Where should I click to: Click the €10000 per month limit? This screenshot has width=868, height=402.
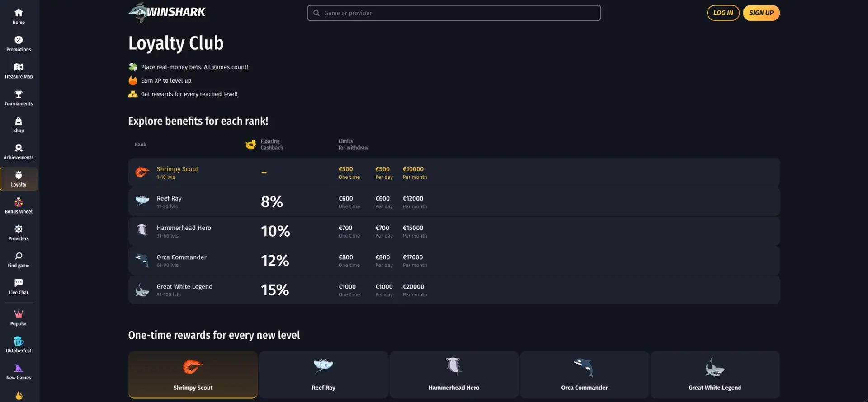click(413, 169)
